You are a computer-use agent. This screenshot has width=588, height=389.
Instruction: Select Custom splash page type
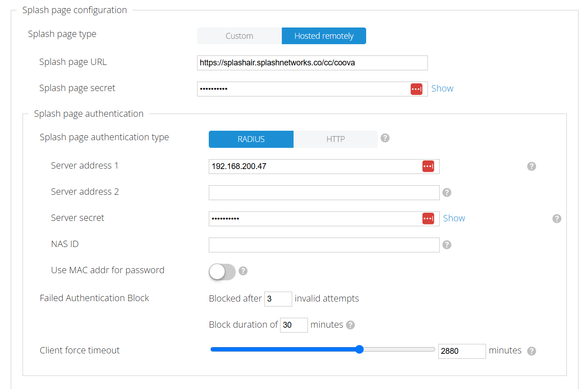pos(239,36)
